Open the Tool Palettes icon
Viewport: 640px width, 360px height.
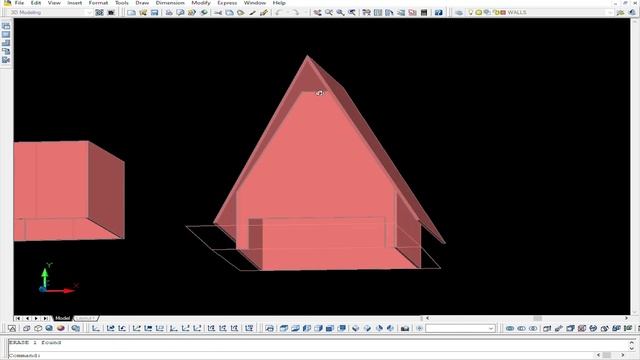coord(389,13)
